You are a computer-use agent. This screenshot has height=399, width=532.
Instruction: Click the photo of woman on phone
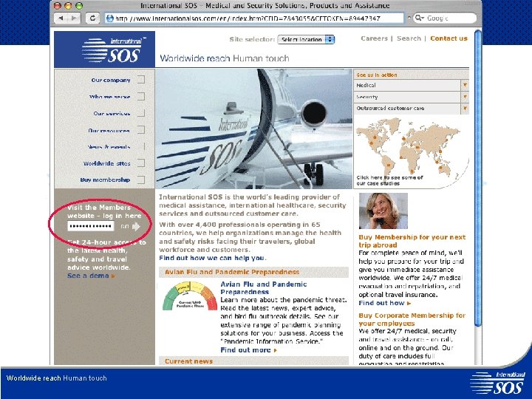point(383,211)
